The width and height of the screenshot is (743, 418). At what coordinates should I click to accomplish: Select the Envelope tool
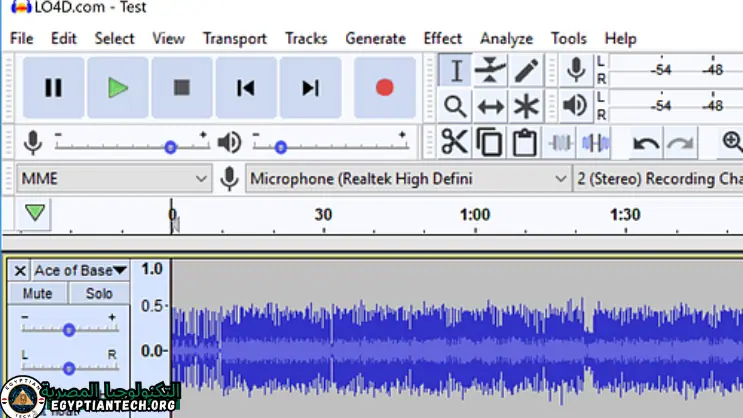pos(490,70)
